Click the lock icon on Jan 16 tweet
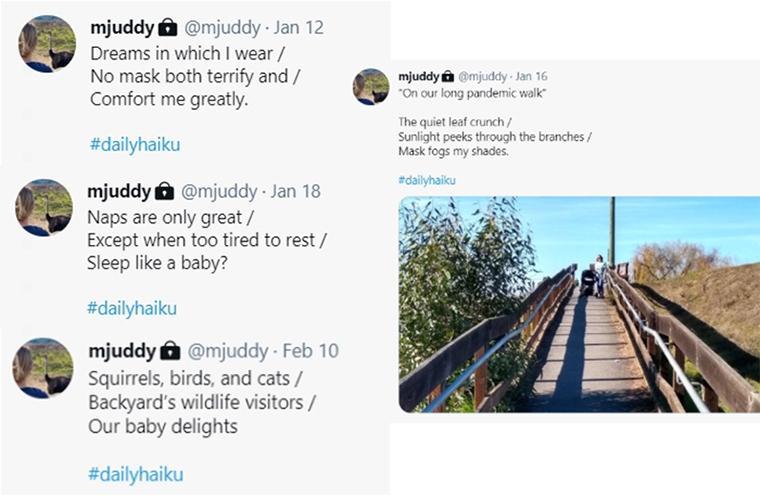Viewport: 760px width, 499px height. coord(448,76)
